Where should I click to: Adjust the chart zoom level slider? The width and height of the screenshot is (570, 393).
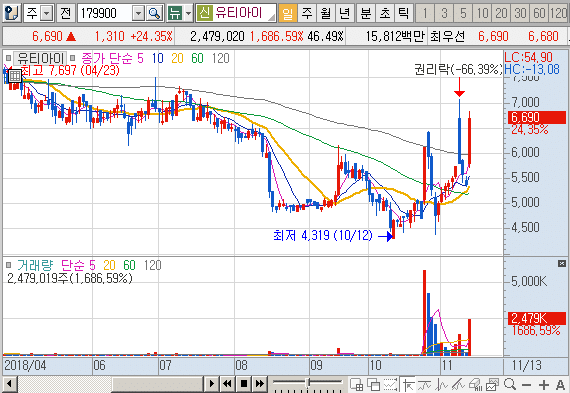[308, 383]
